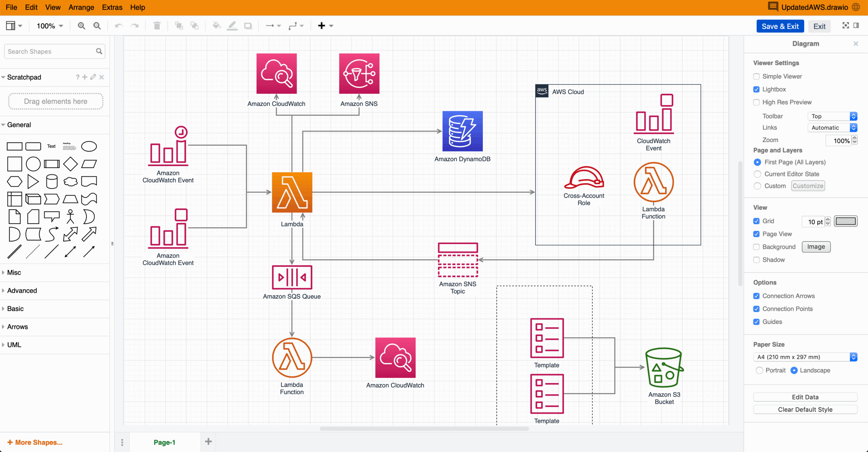Pick the diamond shape in General palette
Image resolution: width=868 pixels, height=452 pixels.
pyautogui.click(x=71, y=164)
